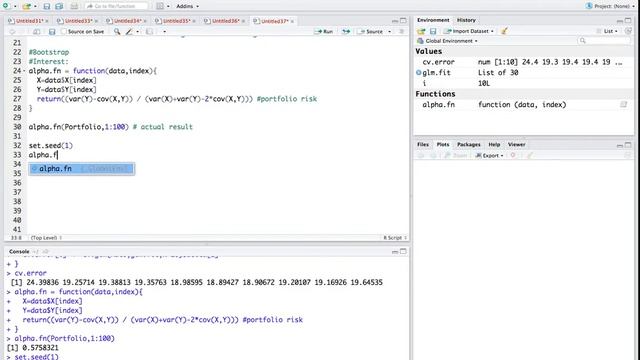Close the Untitled36 tab
The image size is (640, 360).
coord(243,21)
